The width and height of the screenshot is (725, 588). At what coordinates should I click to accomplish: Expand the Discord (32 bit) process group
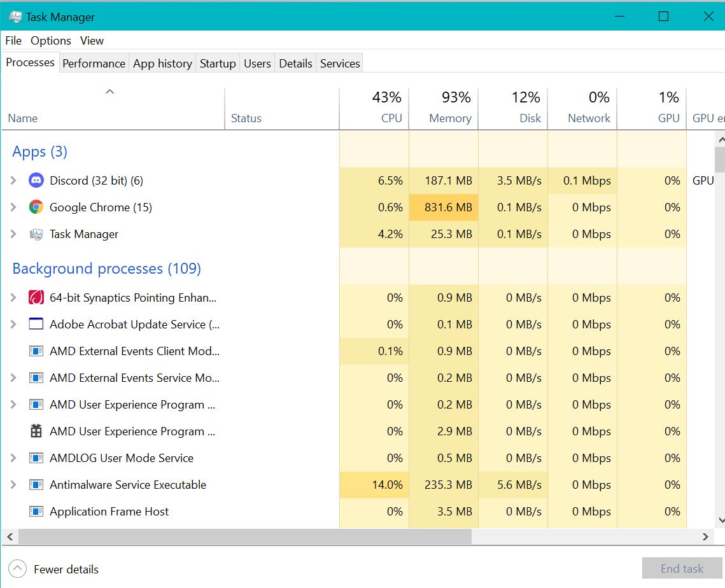pos(13,180)
